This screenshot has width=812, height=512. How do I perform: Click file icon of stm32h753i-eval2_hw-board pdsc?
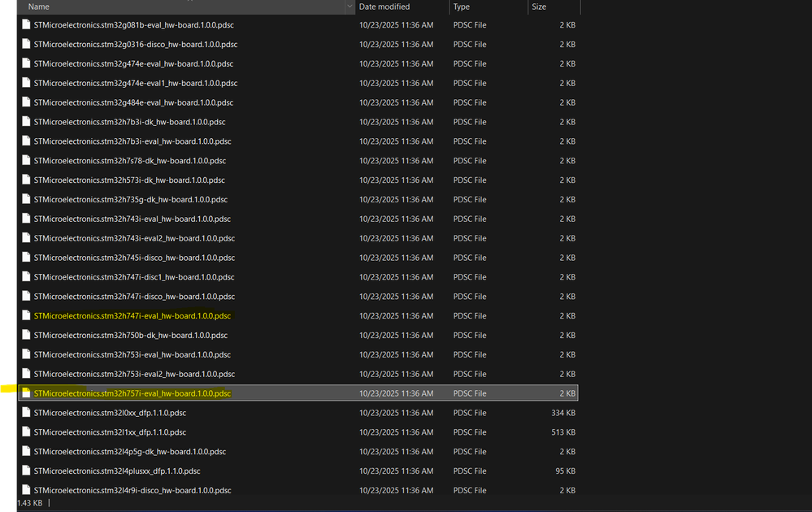[x=26, y=374]
